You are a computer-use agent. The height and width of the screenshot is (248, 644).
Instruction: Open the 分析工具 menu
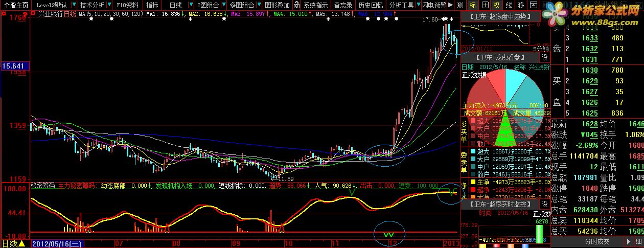[x=401, y=5]
